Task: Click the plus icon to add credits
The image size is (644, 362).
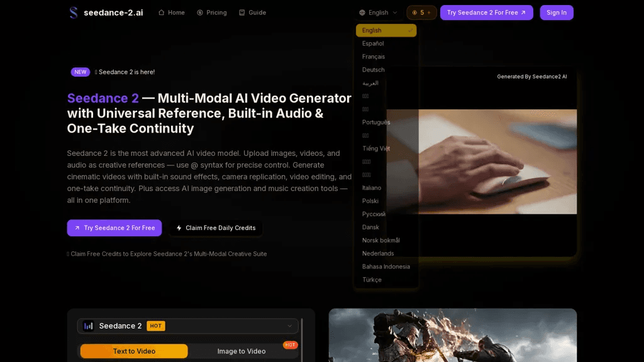Action: (x=429, y=13)
